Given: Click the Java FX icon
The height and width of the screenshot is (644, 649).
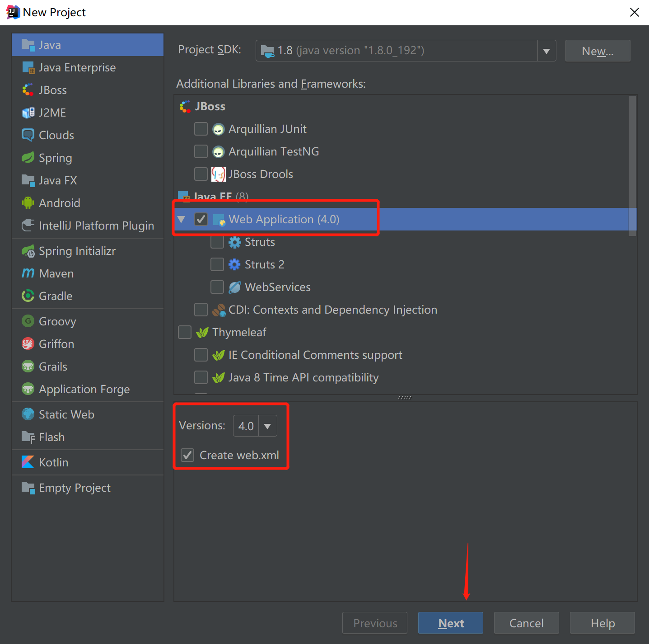Looking at the screenshot, I should coord(28,180).
